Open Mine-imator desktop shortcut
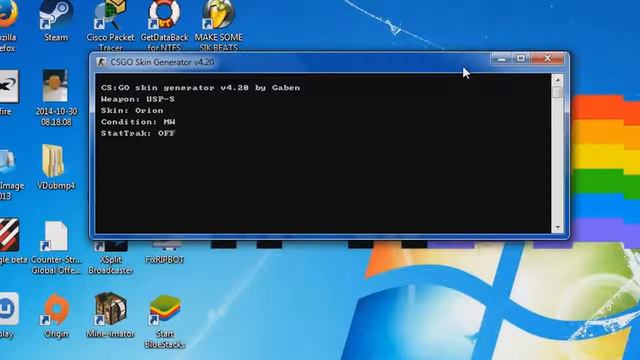Viewport: 640px width, 360px height. pyautogui.click(x=110, y=315)
